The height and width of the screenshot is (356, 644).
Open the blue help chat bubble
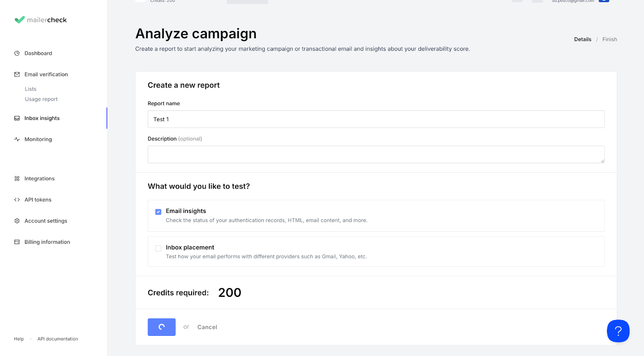618,331
